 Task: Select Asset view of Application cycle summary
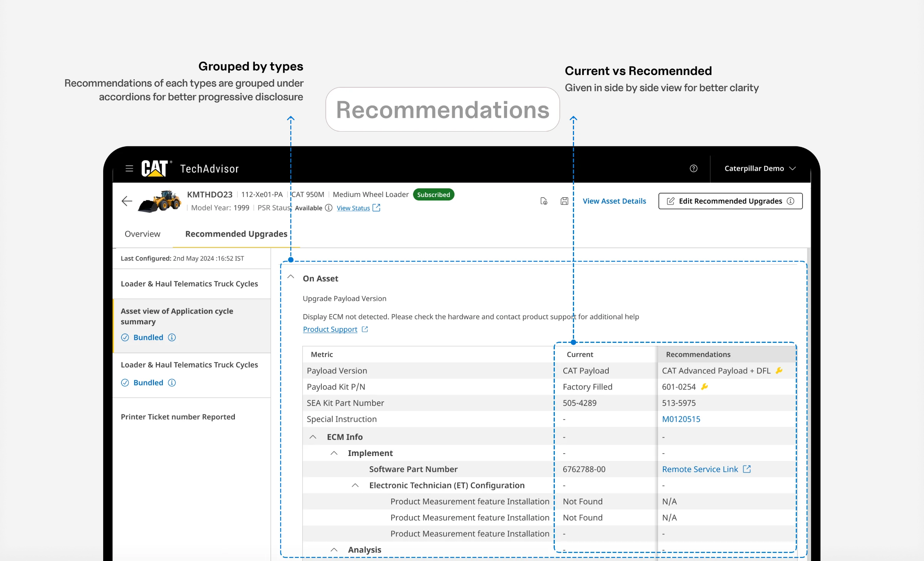(x=192, y=326)
